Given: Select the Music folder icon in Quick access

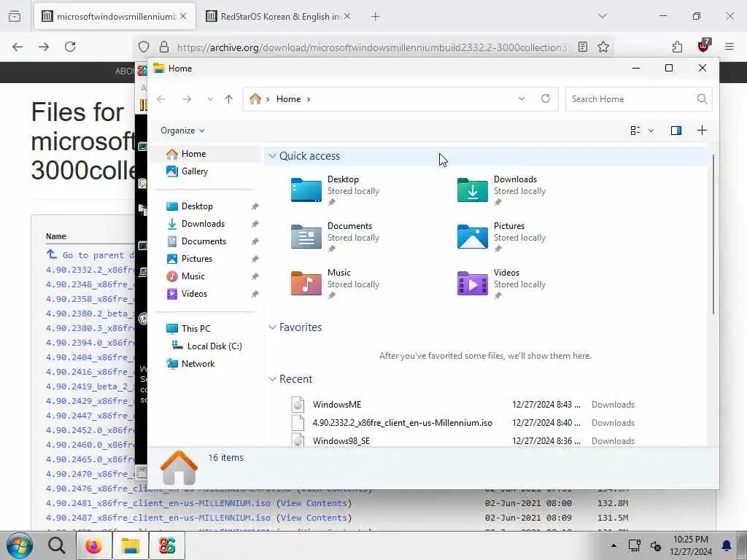Looking at the screenshot, I should (x=306, y=284).
